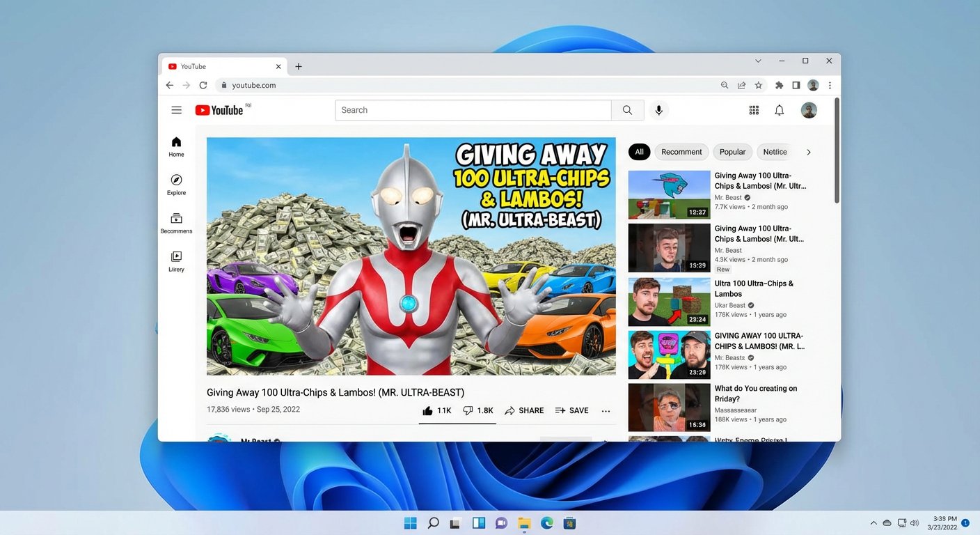Bookmark page with star icon
Screen dimensions: 980x535
pos(759,86)
